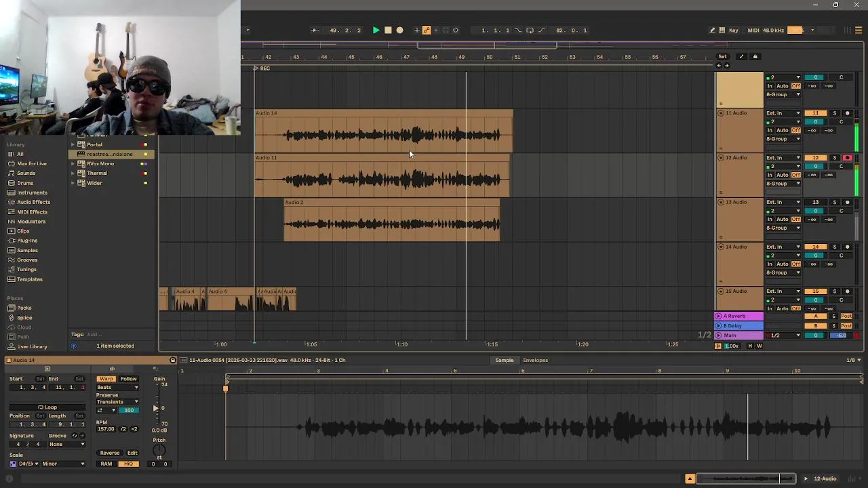Screen dimensions: 868x488
Task: Start playback with the Play button
Action: click(376, 30)
